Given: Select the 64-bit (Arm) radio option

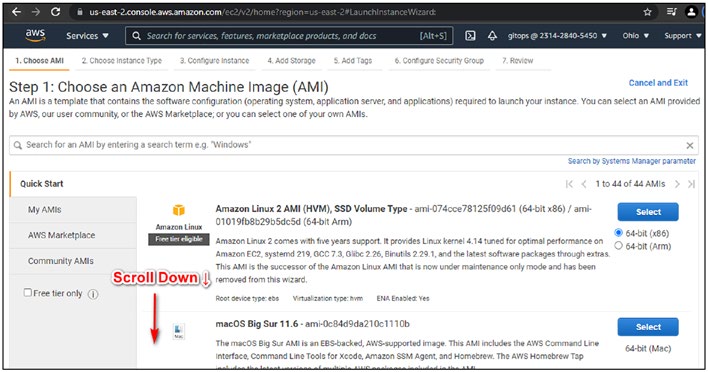Looking at the screenshot, I should 618,246.
